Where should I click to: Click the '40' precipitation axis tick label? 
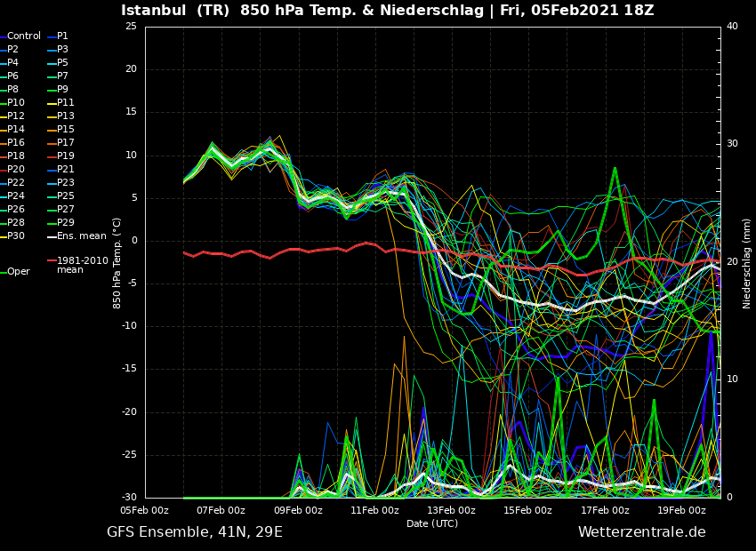pos(732,26)
